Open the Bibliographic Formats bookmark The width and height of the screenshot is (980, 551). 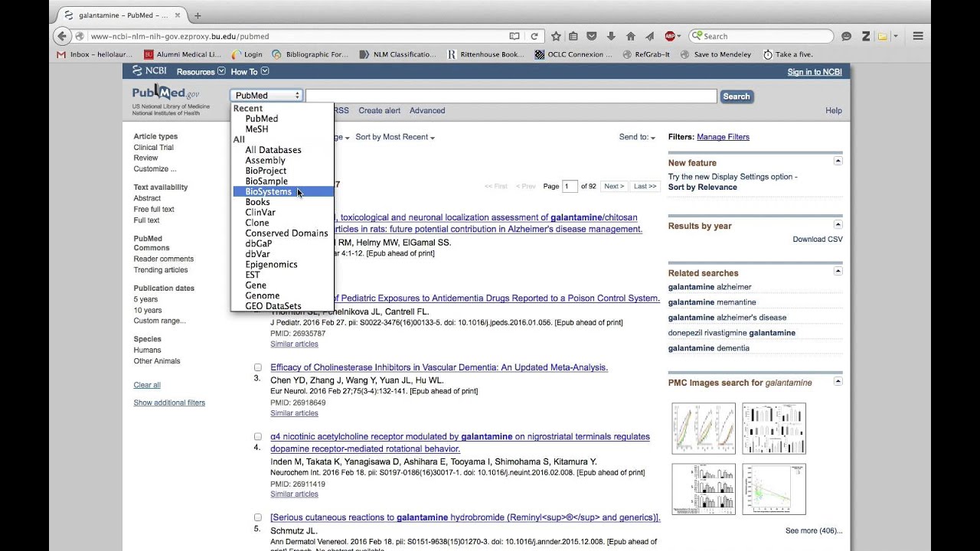point(310,54)
